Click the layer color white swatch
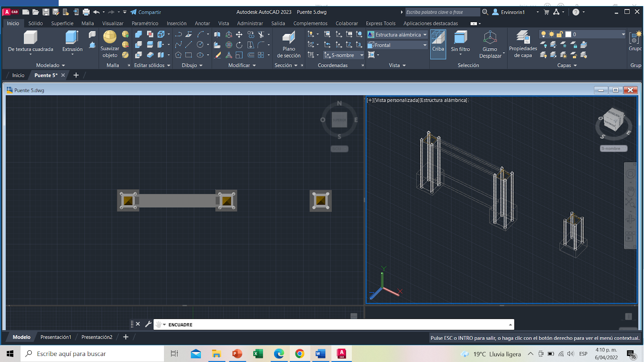This screenshot has height=362, width=644. tap(568, 34)
